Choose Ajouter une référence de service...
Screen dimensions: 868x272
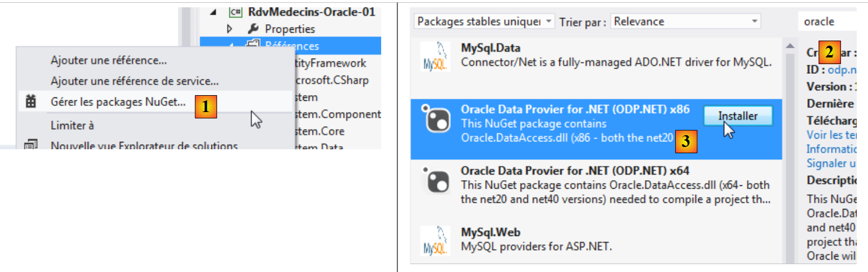click(x=134, y=81)
